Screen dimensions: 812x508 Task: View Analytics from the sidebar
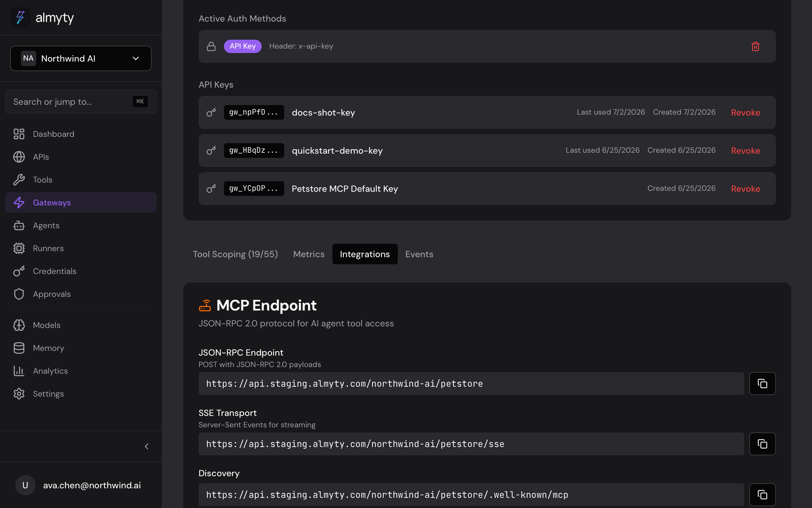(x=81, y=371)
